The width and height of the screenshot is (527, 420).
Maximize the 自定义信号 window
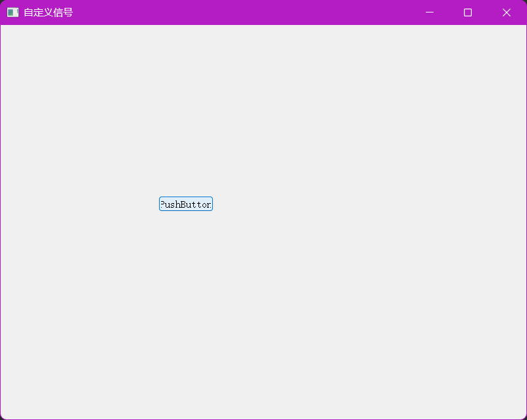coord(468,12)
